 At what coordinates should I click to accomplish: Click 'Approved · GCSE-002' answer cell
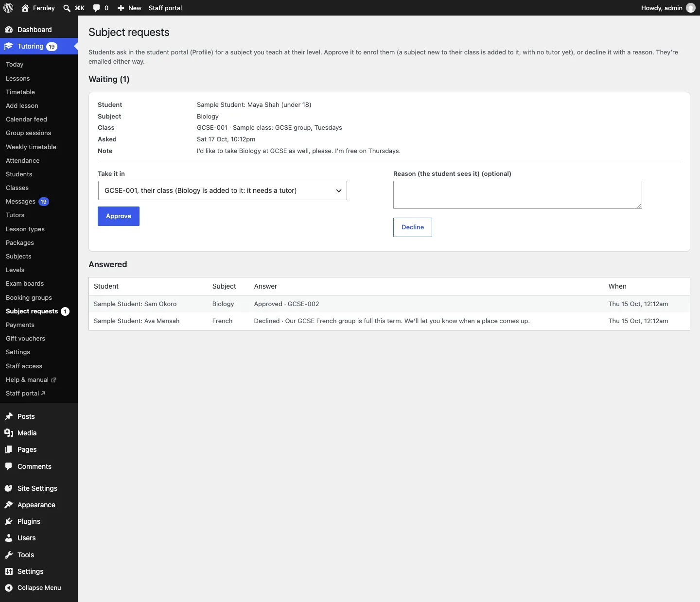click(287, 304)
